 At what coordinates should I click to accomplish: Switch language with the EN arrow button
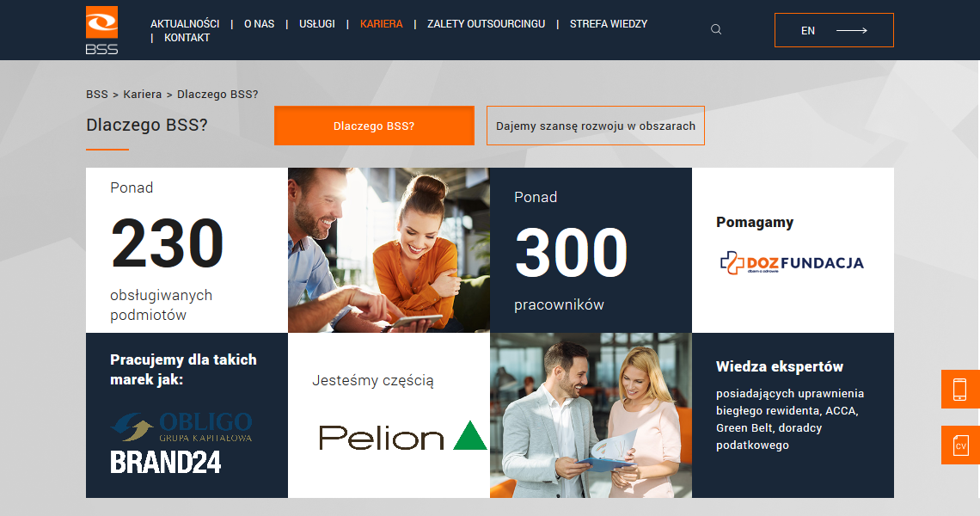[x=834, y=30]
